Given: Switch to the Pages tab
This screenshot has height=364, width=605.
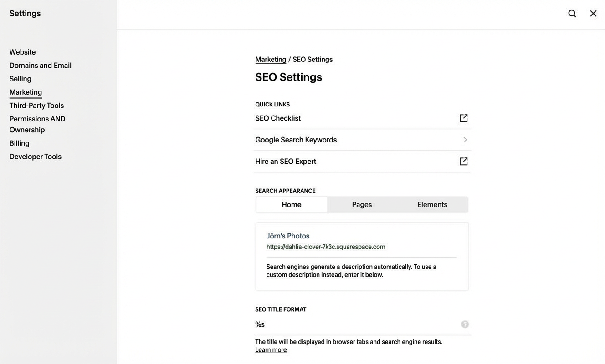Looking at the screenshot, I should click(x=362, y=204).
